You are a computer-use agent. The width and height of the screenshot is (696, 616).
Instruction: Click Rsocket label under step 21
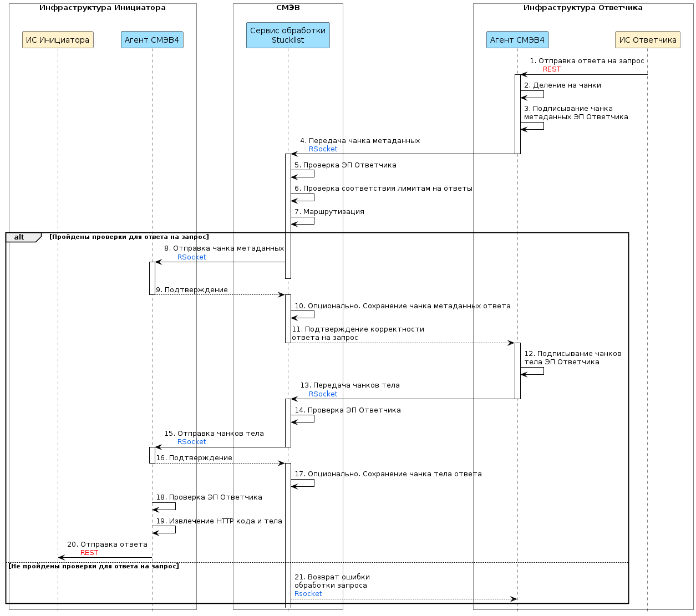(308, 594)
